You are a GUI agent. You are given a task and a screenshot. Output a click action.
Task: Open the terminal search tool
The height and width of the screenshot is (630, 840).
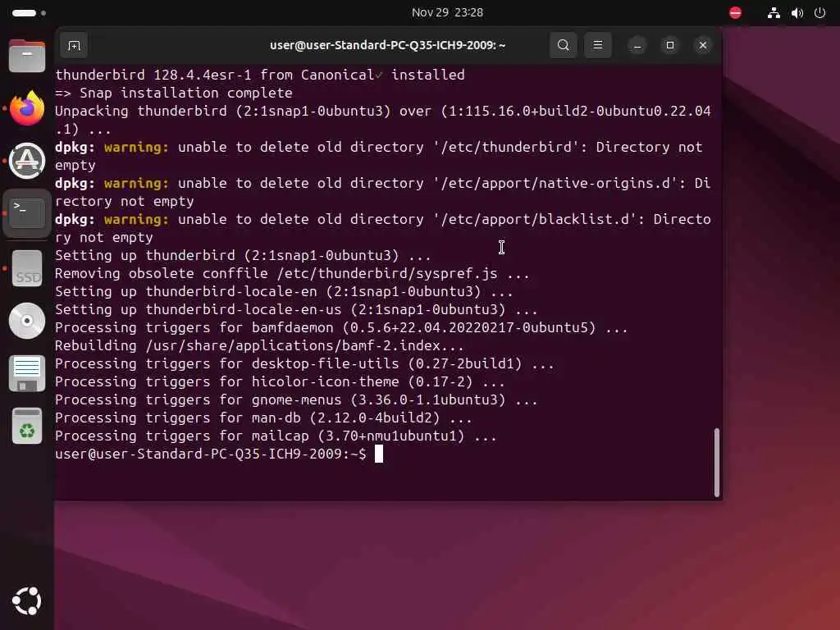(563, 45)
